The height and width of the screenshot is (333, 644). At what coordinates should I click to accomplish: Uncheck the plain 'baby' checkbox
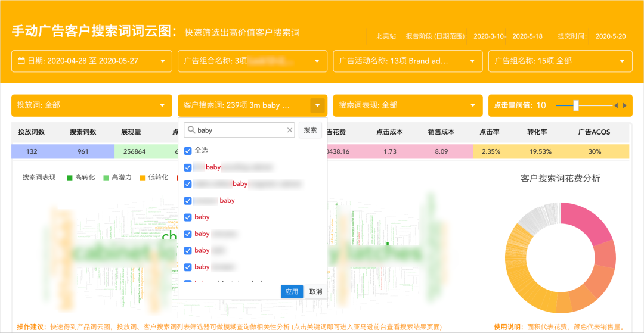188,217
